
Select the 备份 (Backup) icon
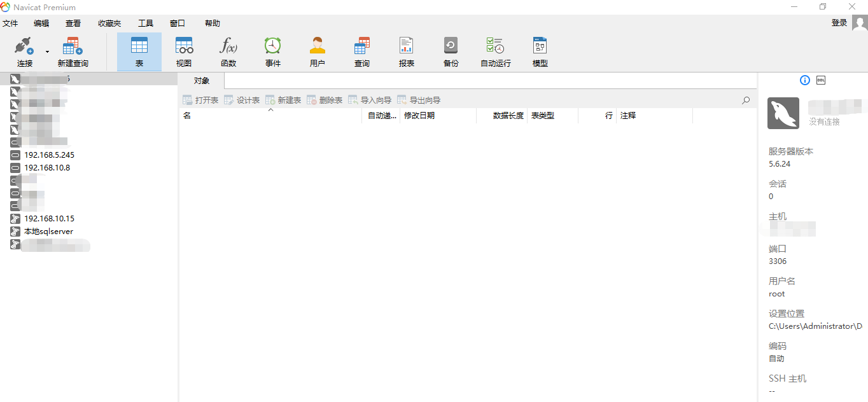coord(451,51)
